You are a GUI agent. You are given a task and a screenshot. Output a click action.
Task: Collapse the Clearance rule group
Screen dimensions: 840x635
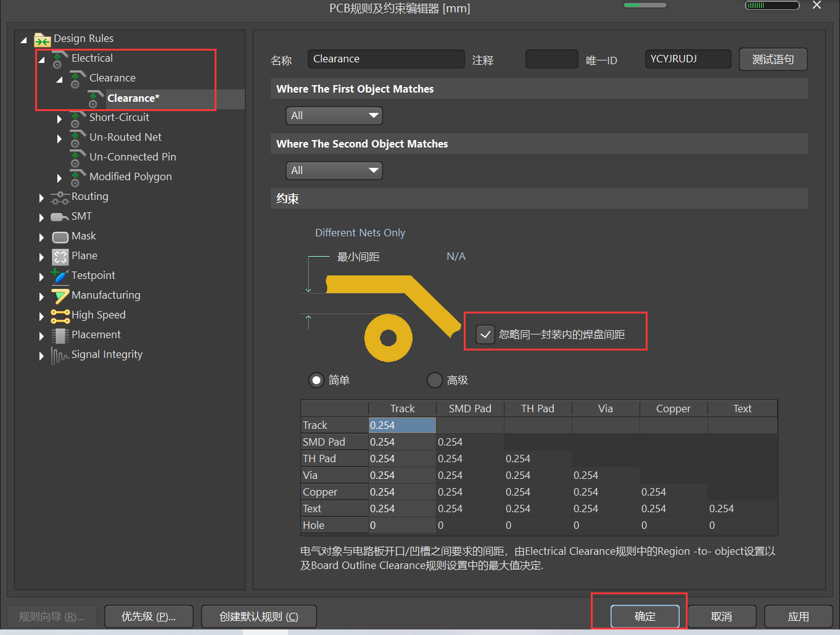click(59, 80)
